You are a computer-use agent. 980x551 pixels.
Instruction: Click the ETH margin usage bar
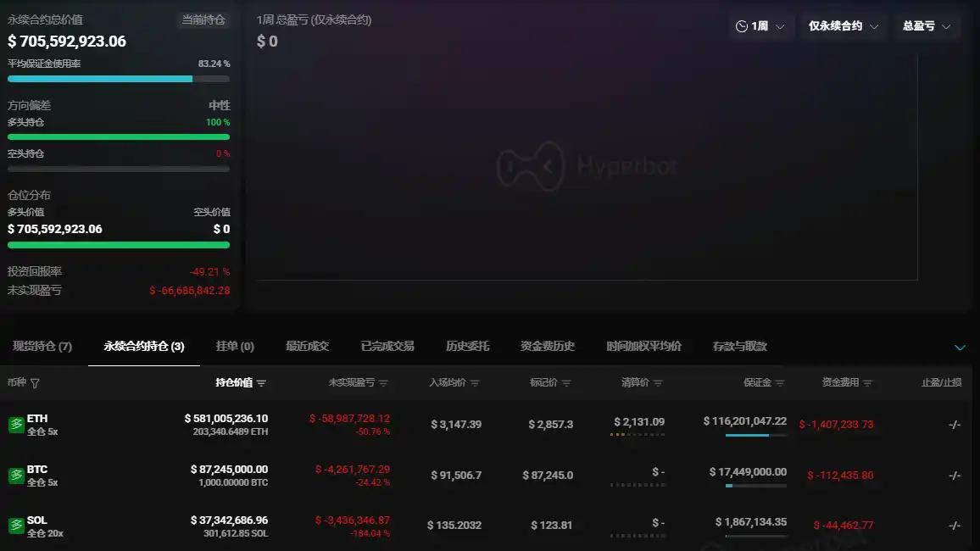755,435
